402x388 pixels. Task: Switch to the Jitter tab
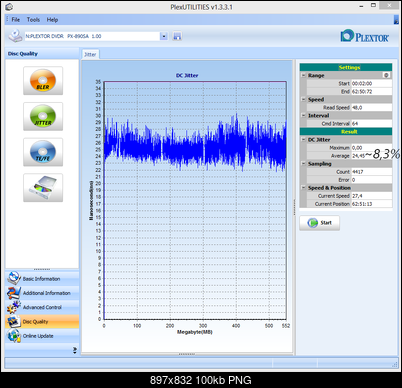(90, 54)
